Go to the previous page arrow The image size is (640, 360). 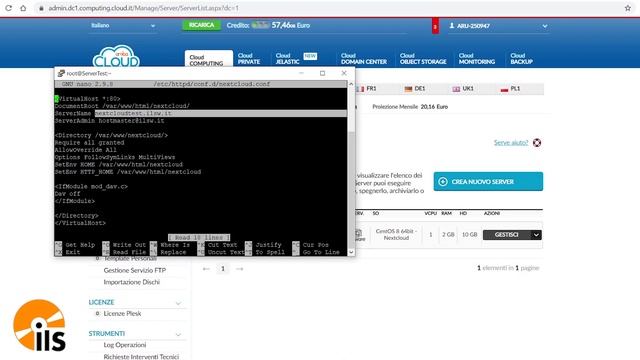(x=206, y=269)
